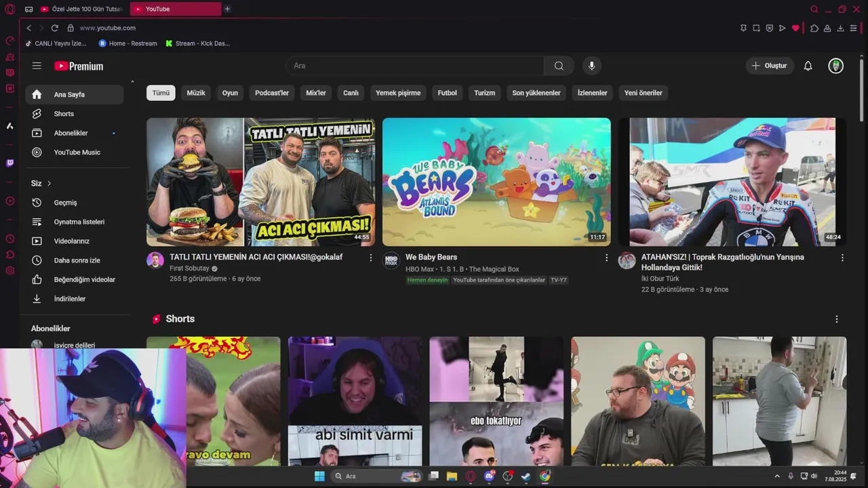The image size is (868, 488).
Task: Select the Mix'ler filter chip
Action: coord(316,93)
